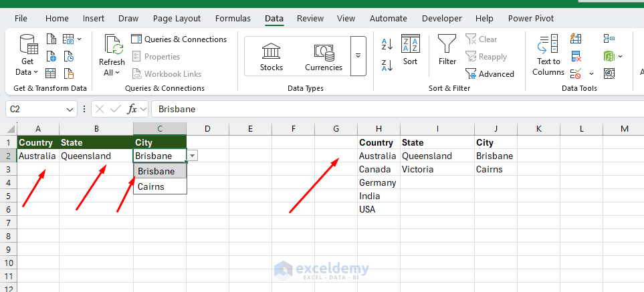Choose Brisbane from the dropdown list

(160, 172)
